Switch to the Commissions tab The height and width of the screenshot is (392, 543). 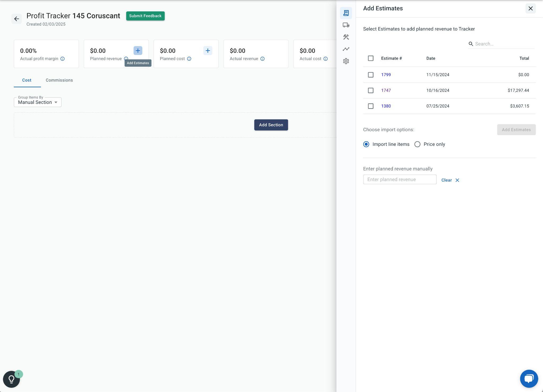59,80
